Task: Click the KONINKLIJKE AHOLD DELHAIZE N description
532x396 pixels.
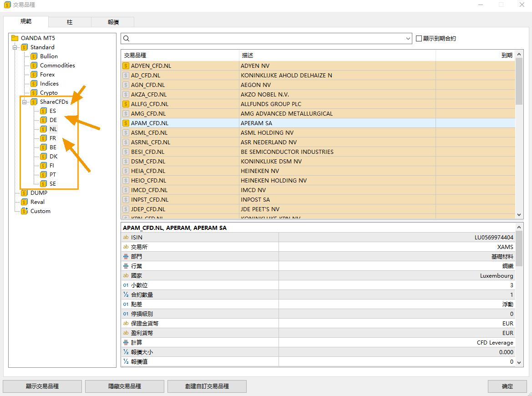Action: click(x=286, y=76)
